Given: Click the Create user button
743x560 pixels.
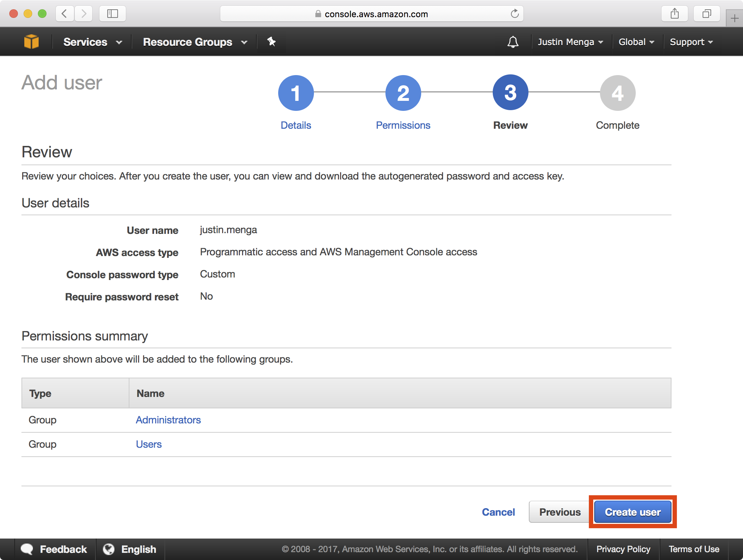Looking at the screenshot, I should (633, 512).
